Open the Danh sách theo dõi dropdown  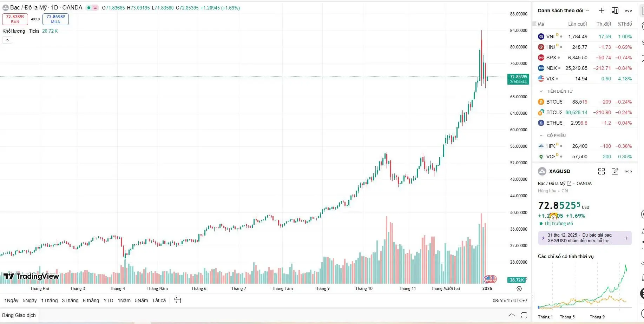[x=563, y=11]
